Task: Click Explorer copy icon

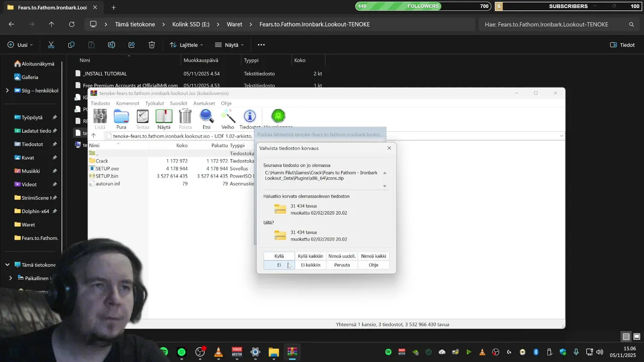Action: 71,45
